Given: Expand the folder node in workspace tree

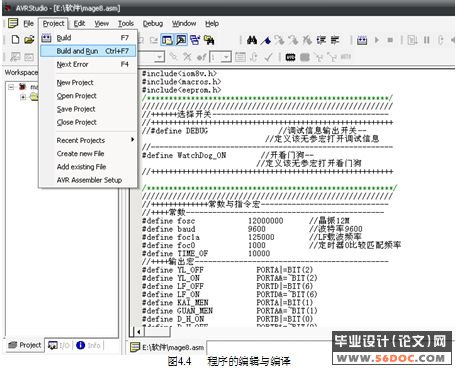Looking at the screenshot, I should (x=23, y=97).
